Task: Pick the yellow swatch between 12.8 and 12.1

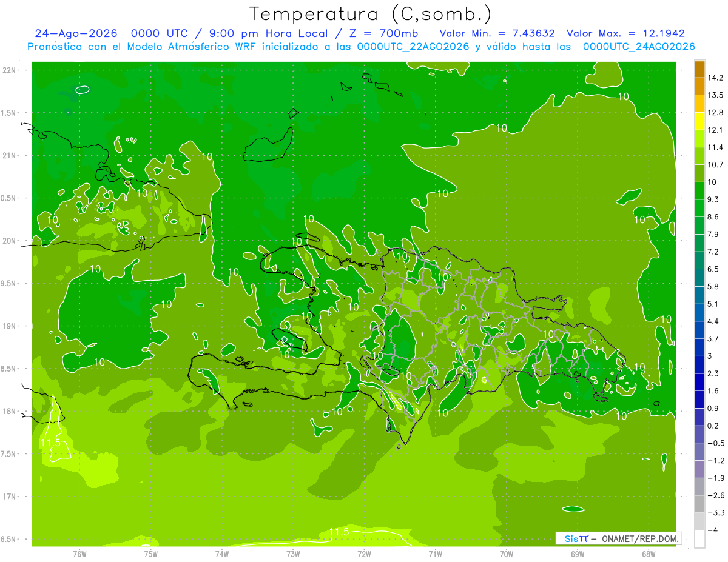Action: point(699,121)
